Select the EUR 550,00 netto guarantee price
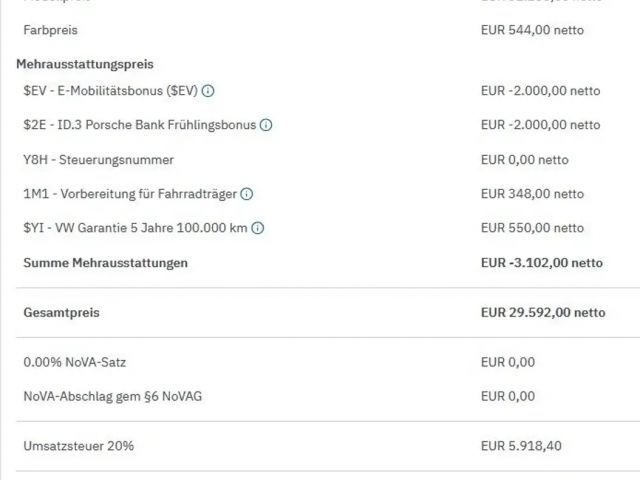Screen dimensions: 640x480 [x=532, y=228]
